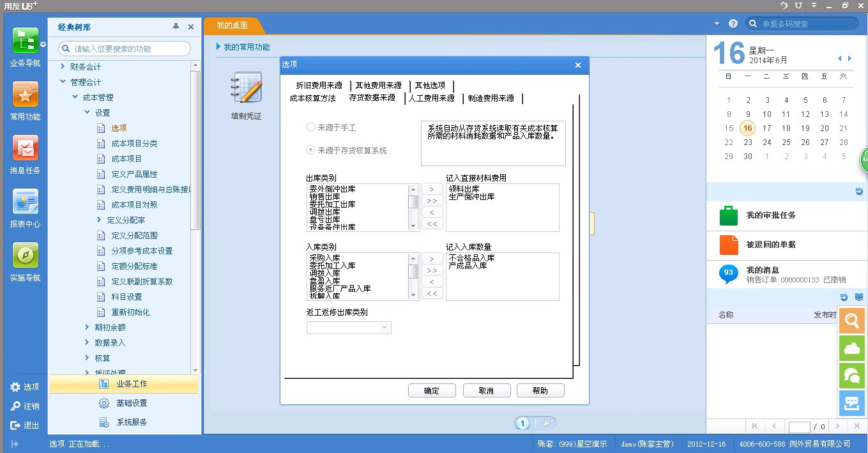868x453 pixels.
Task: Click 出库类别 list scrollbar
Action: point(413,207)
